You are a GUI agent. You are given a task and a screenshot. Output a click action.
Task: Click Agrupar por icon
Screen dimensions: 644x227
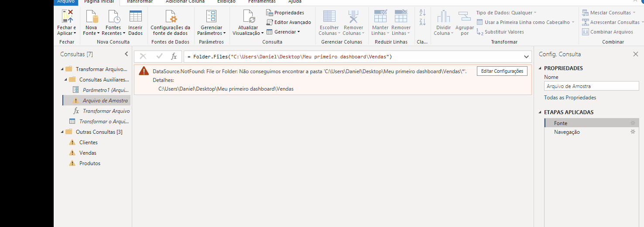[x=465, y=17]
